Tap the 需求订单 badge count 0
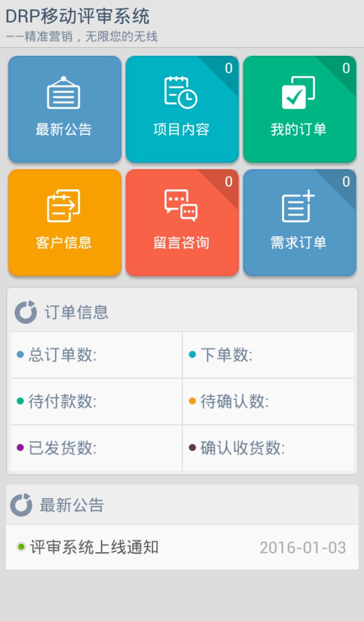The image size is (364, 621). (x=346, y=182)
